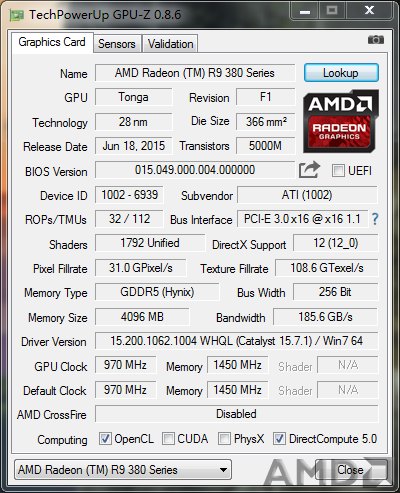Viewport: 400px width, 493px height.
Task: Click ROPs/TMUs value '32 / 112'
Action: (129, 219)
